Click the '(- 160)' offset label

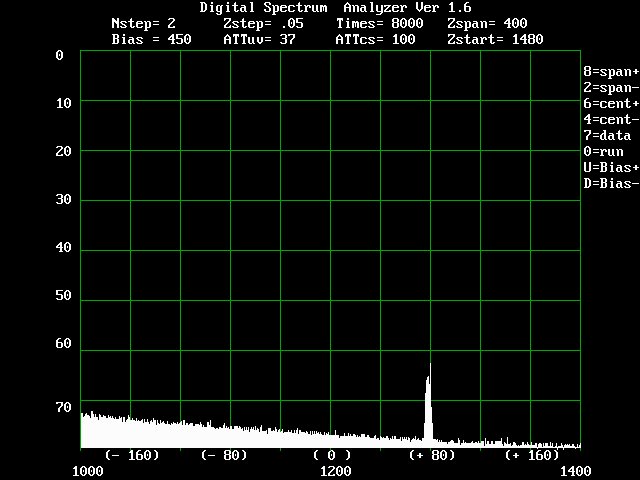pos(132,455)
